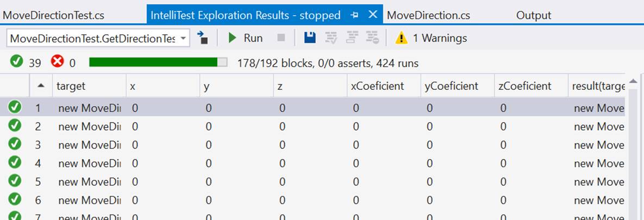644x220 pixels.
Task: Click the go to definition icon beside dropdown
Action: 203,38
